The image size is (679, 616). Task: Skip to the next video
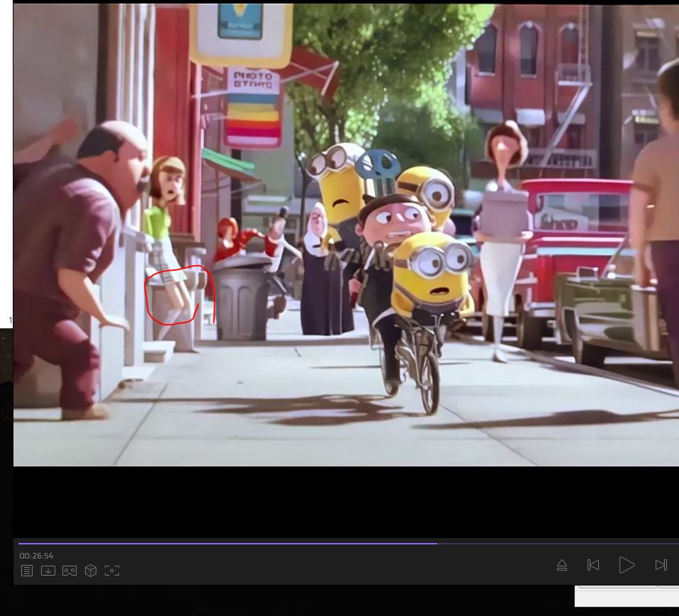(x=661, y=565)
